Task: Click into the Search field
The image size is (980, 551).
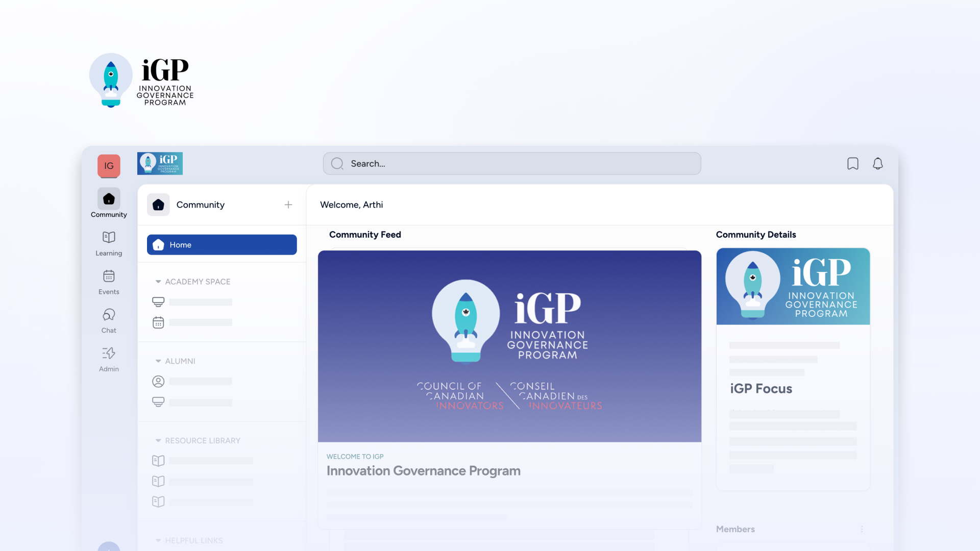Action: 511,164
